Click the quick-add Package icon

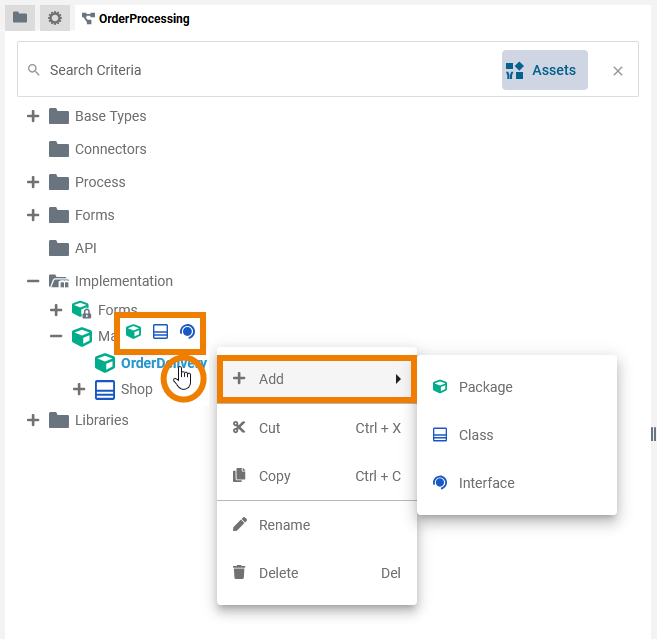tap(133, 332)
